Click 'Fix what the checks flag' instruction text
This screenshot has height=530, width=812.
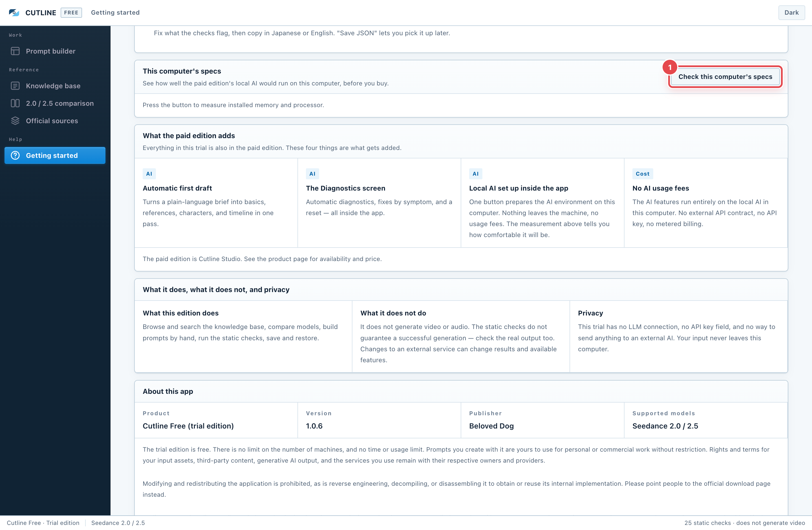(302, 33)
